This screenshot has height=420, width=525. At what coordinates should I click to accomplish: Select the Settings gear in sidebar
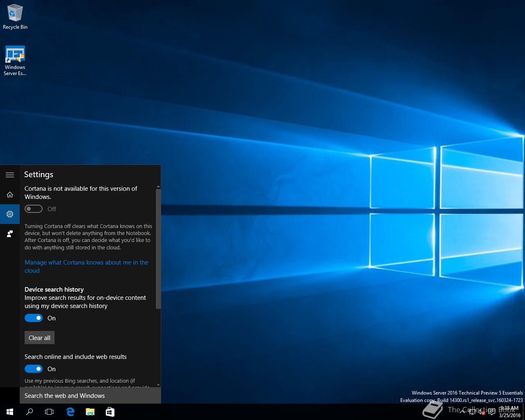10,214
